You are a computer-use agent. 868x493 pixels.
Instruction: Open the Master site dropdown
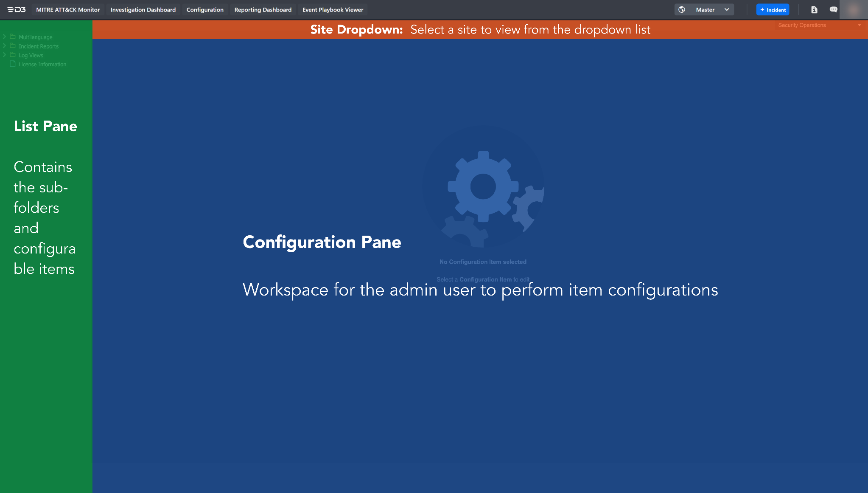pos(705,9)
